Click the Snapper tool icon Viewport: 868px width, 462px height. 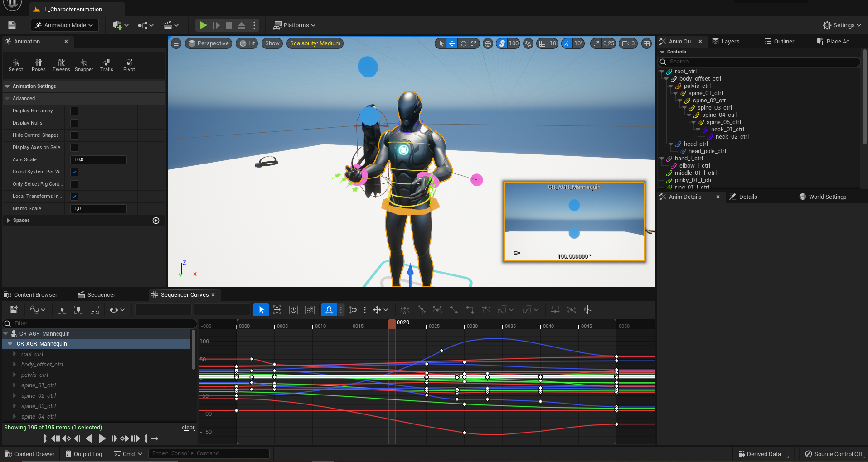84,63
